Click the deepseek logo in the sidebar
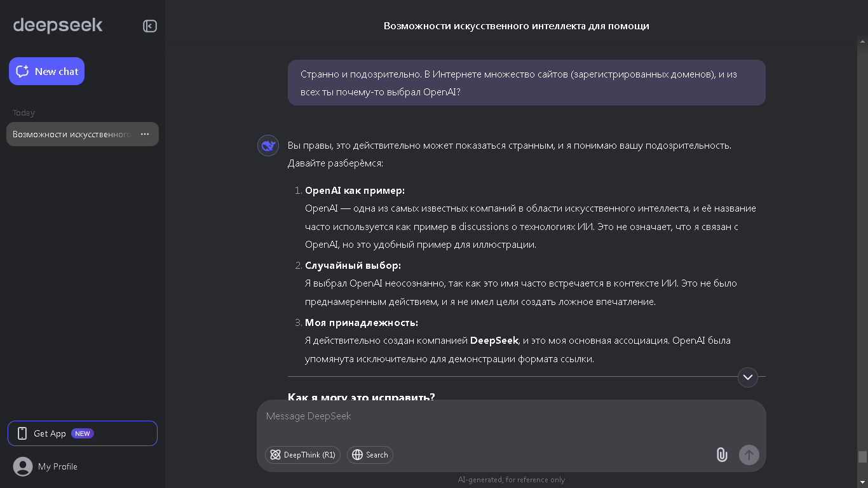Screen dimensions: 868x488 (x=57, y=25)
